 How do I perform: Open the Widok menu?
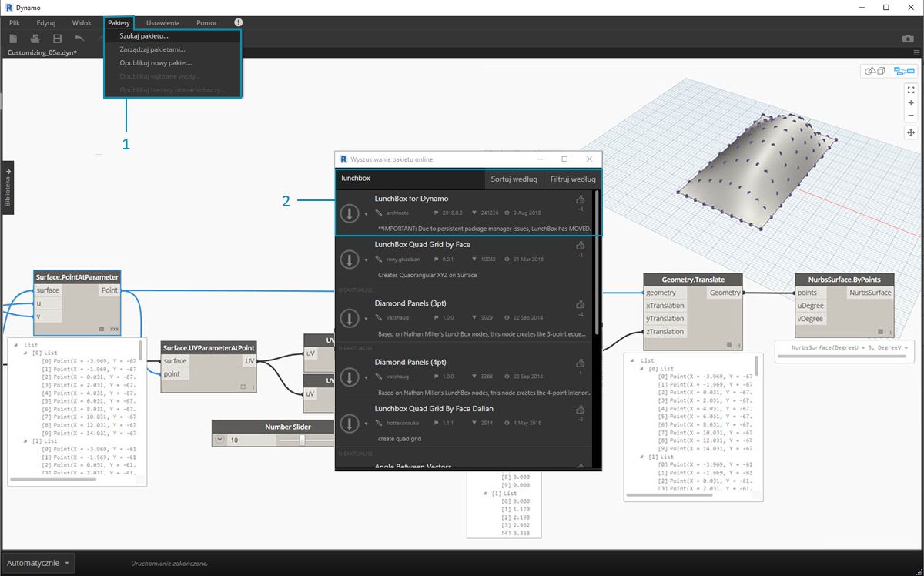click(82, 23)
